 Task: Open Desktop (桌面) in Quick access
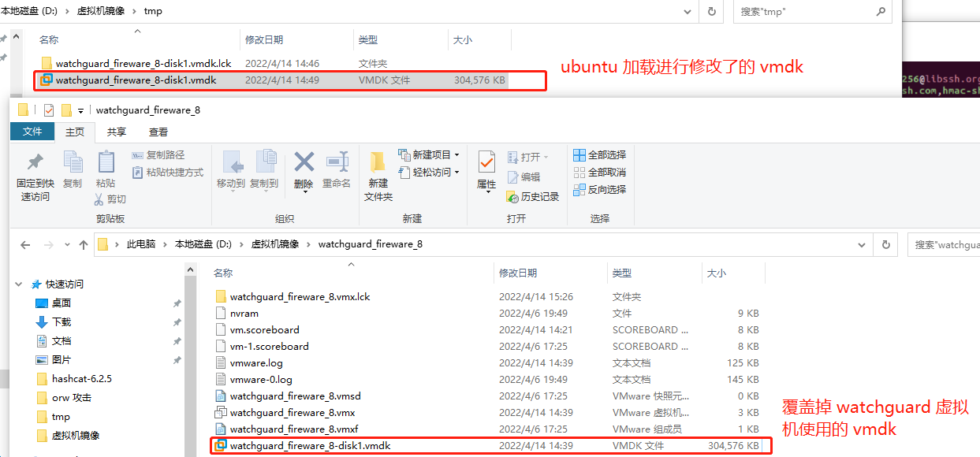61,303
